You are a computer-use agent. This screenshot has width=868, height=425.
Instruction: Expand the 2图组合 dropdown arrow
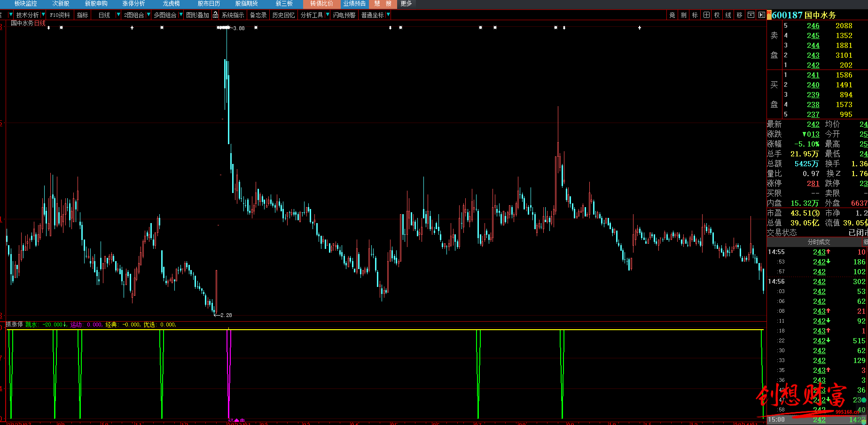click(x=149, y=15)
